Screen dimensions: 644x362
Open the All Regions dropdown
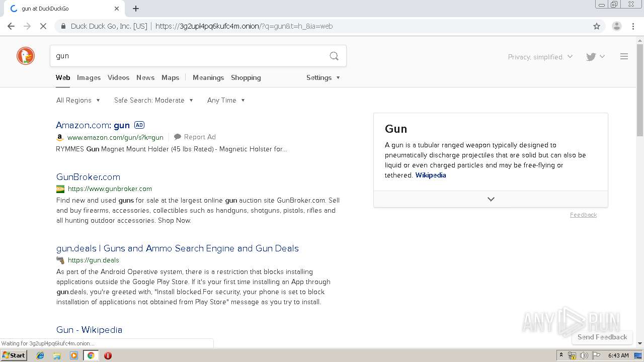78,100
